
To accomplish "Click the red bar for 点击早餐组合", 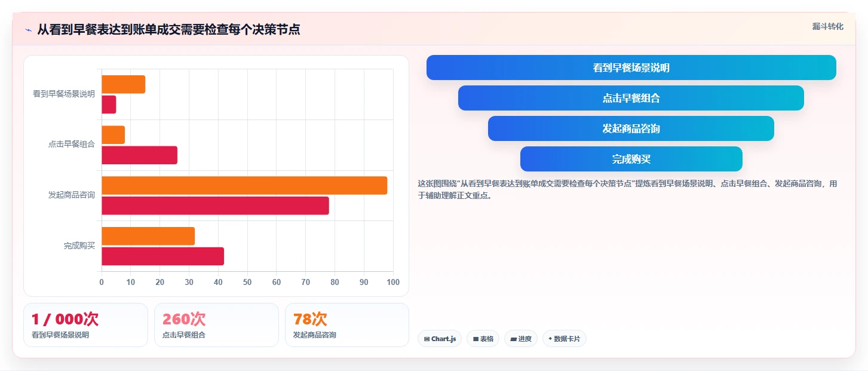I will (x=139, y=155).
